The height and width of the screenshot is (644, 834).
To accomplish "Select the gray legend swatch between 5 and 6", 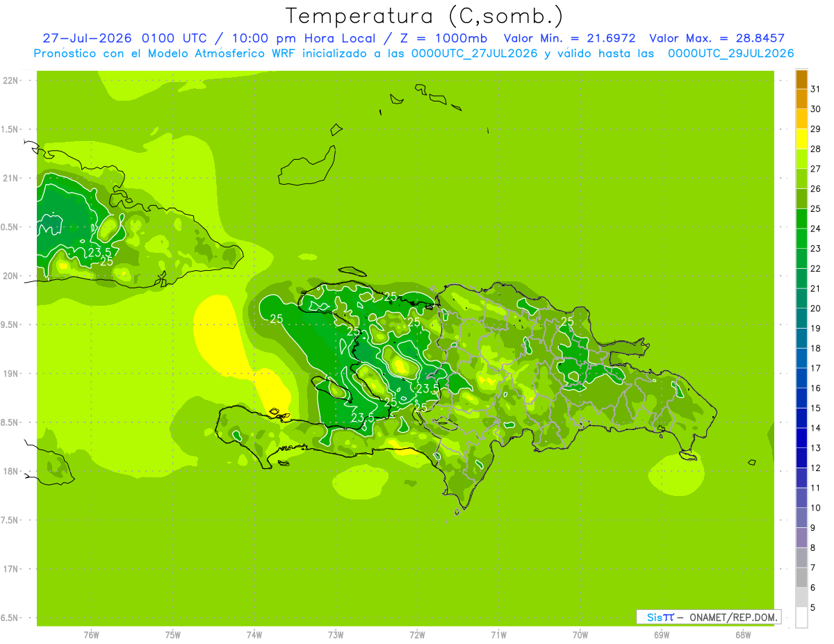I will (x=801, y=597).
